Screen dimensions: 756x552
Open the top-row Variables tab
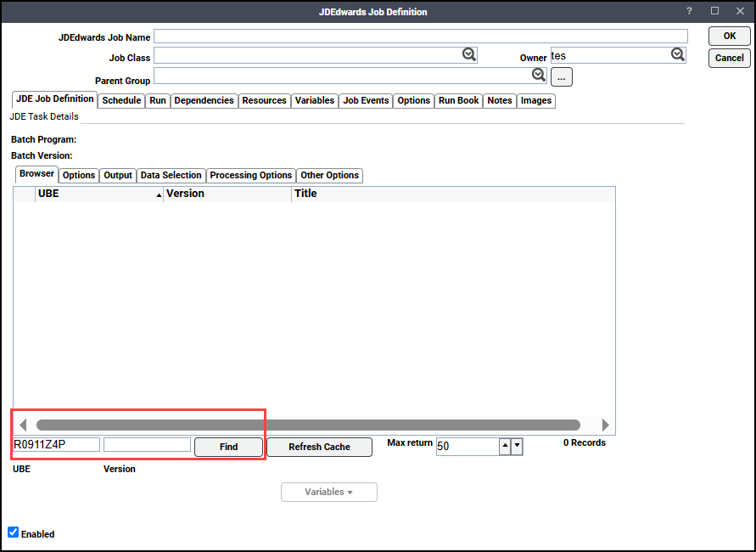click(315, 100)
